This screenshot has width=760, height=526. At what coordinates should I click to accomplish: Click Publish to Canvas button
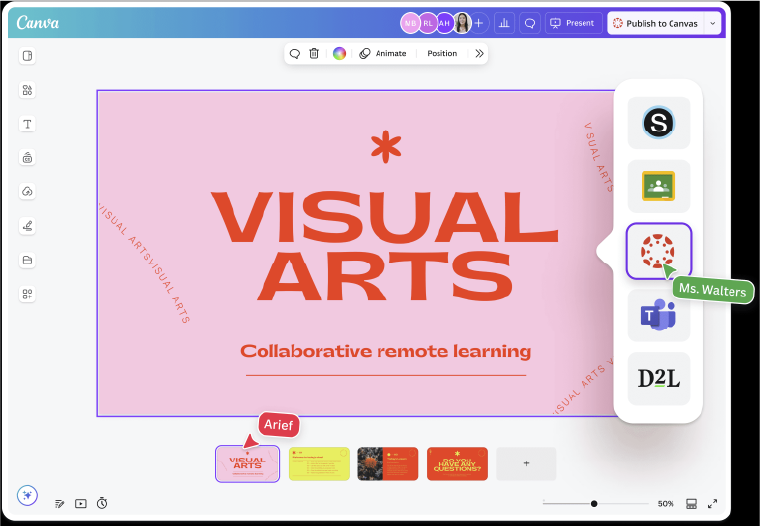(656, 23)
